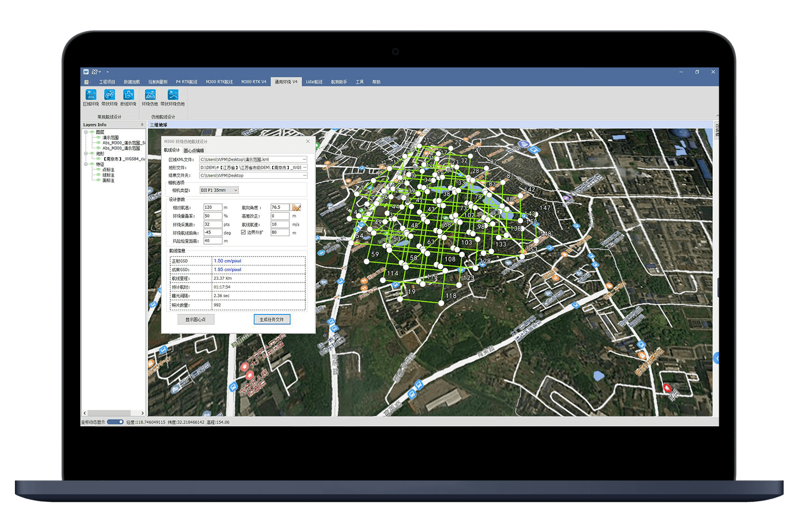Select the 带状环绕 route tool
Screen dimensions: 798x532
(x=110, y=96)
